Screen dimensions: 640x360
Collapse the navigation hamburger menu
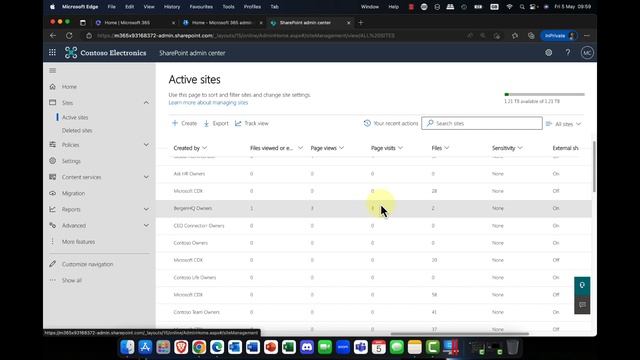pyautogui.click(x=53, y=71)
